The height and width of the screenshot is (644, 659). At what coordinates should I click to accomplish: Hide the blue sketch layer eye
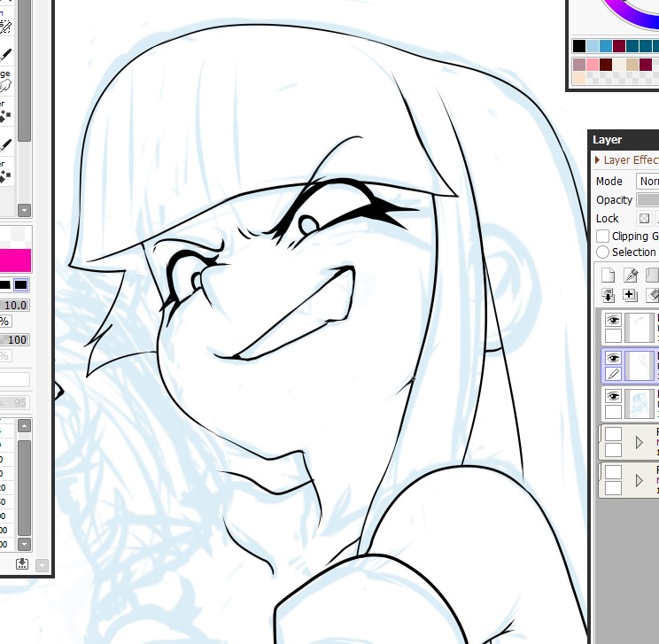point(613,396)
